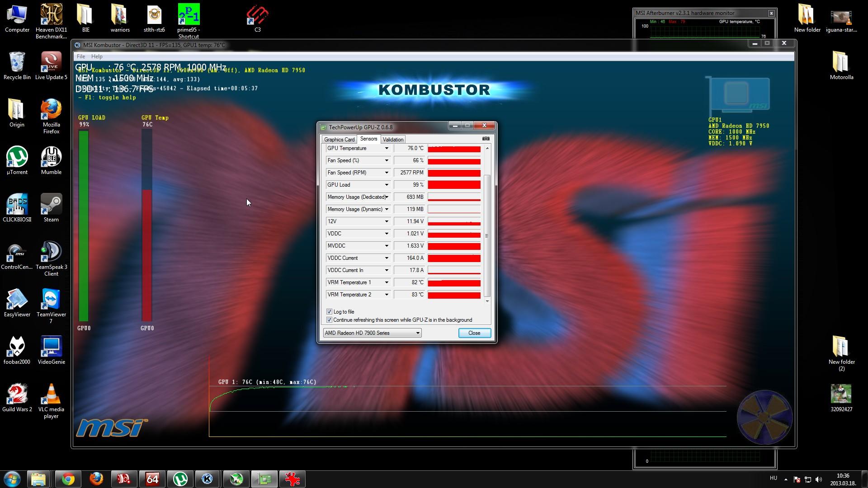868x488 pixels.
Task: Open the Fan Speed (RPM) sensor dropdown
Action: tap(387, 173)
